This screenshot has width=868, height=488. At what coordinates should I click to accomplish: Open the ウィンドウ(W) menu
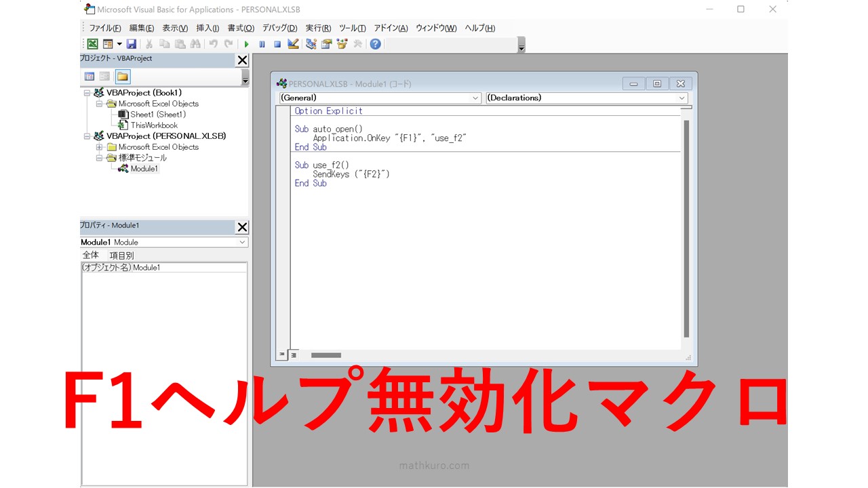[436, 28]
